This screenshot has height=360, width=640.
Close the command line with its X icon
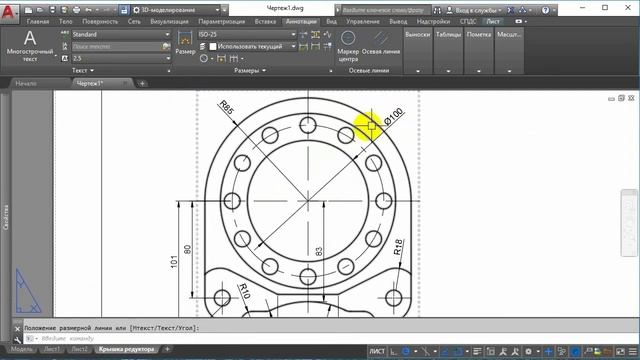17,328
